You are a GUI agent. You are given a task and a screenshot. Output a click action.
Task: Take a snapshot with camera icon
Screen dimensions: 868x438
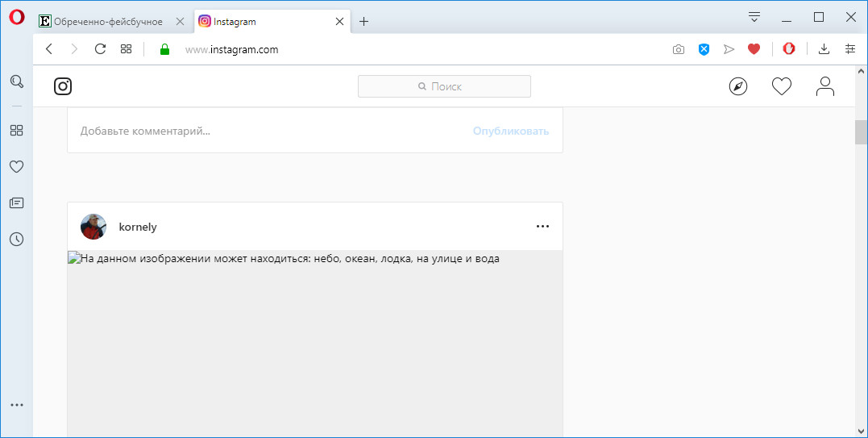(679, 49)
